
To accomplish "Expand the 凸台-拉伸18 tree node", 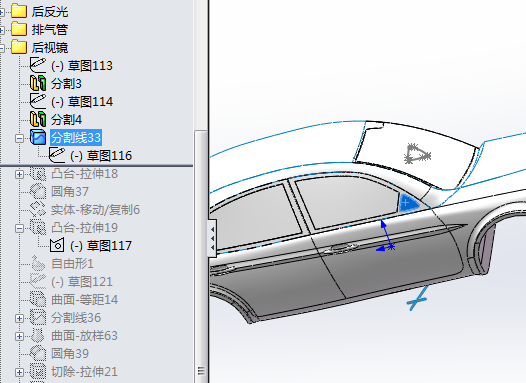I will coord(19,174).
